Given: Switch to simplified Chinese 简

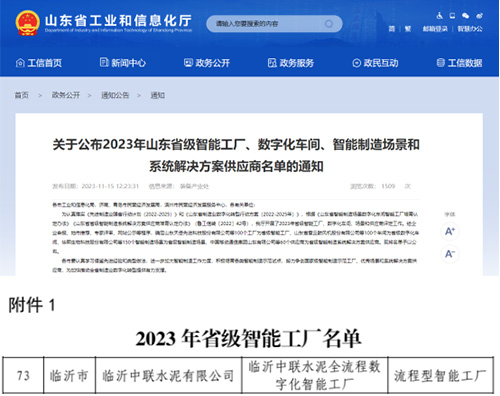Looking at the screenshot, I should pos(392,29).
